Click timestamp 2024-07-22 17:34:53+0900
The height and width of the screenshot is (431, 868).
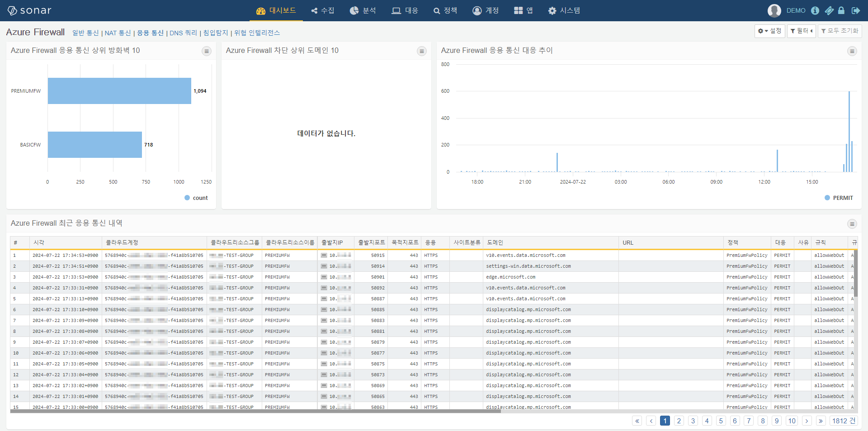pyautogui.click(x=65, y=256)
